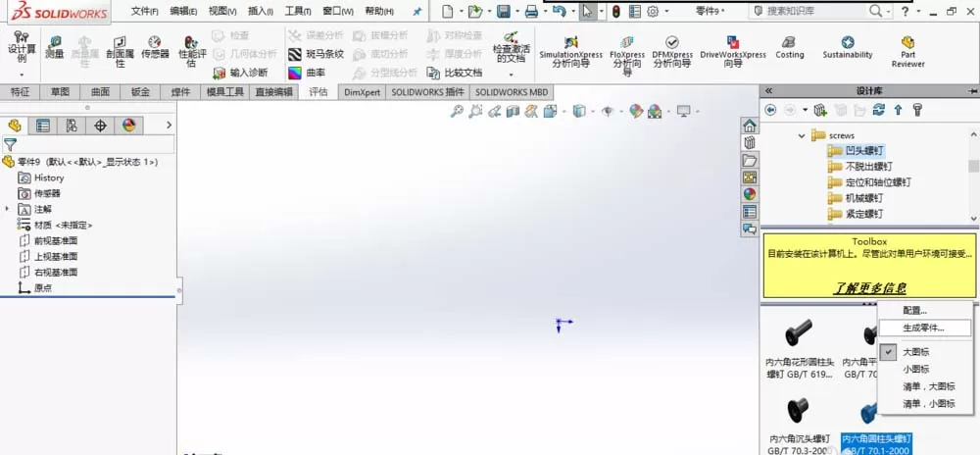Click the Save icon in title toolbar
The height and width of the screenshot is (455, 980).
point(503,11)
